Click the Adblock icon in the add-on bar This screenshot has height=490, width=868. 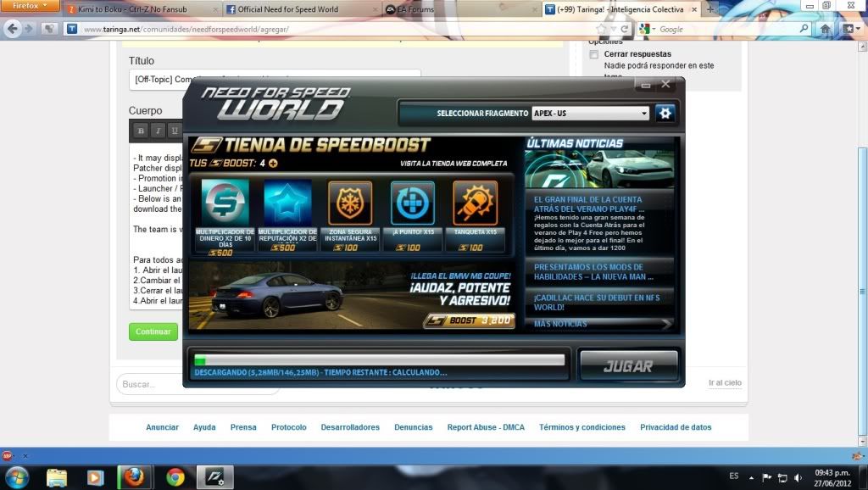[7, 456]
